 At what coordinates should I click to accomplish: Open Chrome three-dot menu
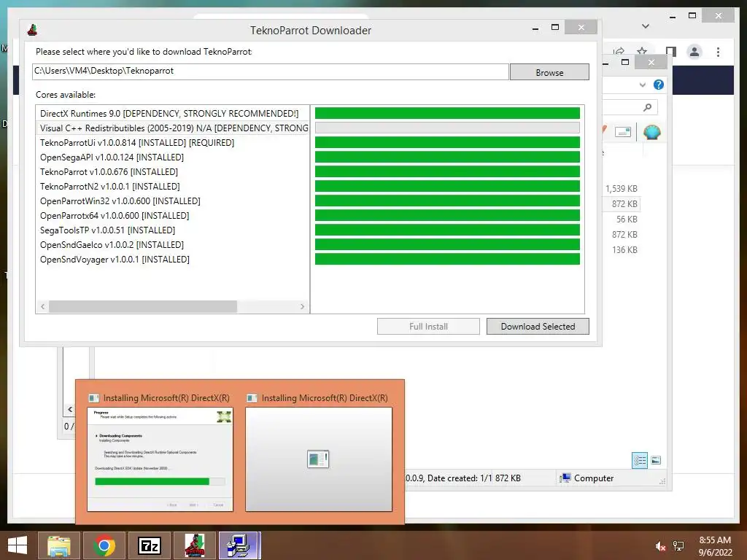pyautogui.click(x=718, y=52)
